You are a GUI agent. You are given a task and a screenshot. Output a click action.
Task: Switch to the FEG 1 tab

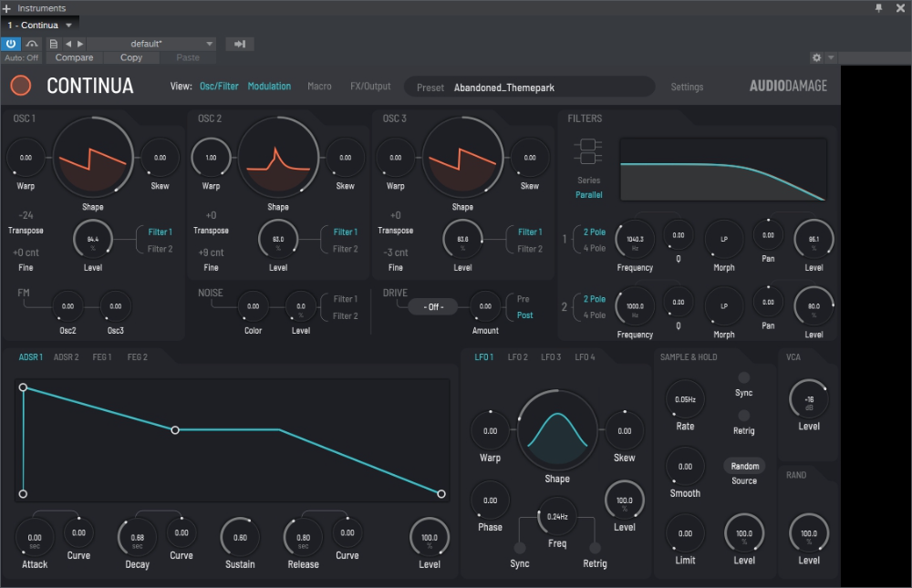click(x=102, y=357)
